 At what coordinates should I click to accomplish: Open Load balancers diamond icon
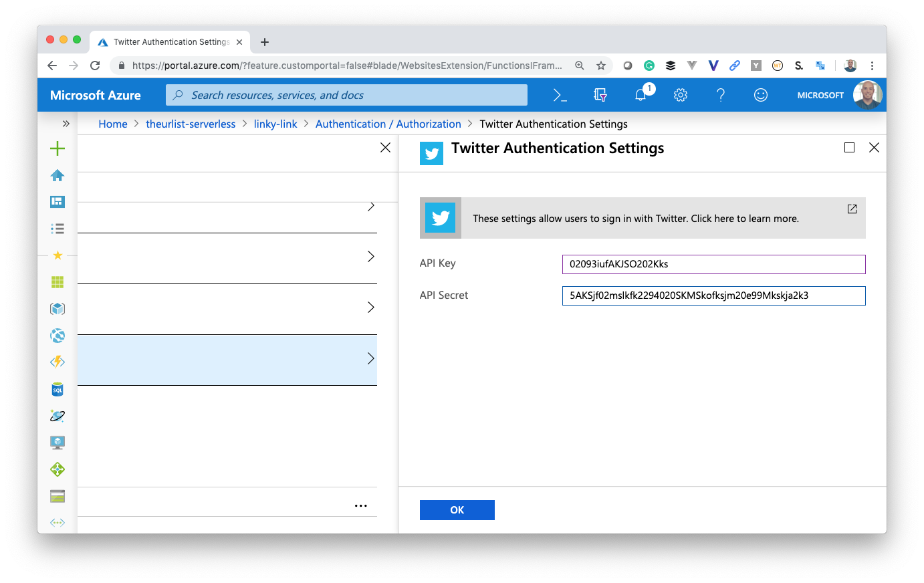[57, 469]
